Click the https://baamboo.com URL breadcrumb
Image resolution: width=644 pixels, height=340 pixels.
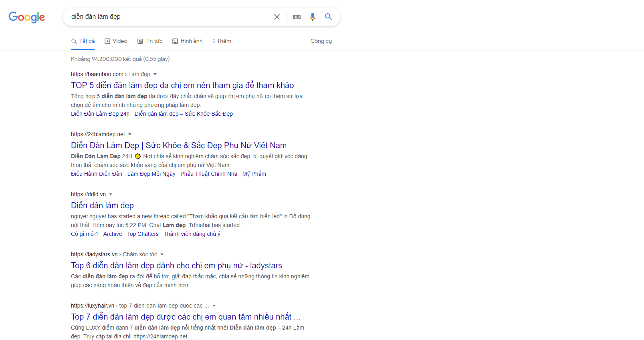point(111,74)
